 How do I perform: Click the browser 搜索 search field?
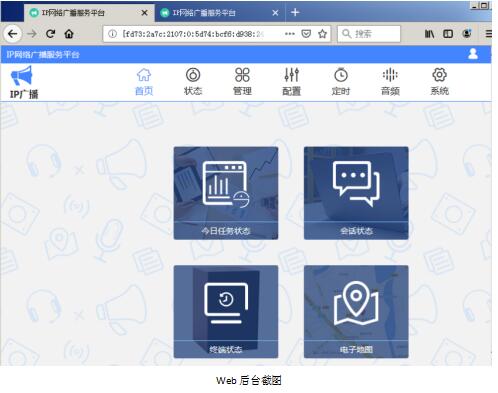[x=369, y=34]
